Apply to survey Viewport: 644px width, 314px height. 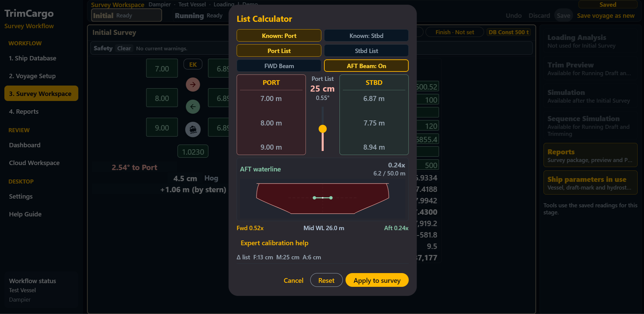click(x=377, y=280)
